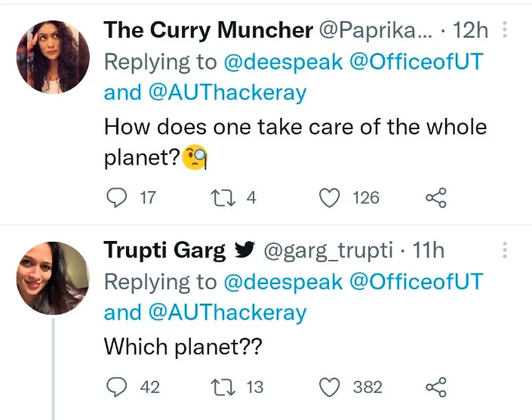Open @deespeak in Trupti Garg's reply
The height and width of the screenshot is (420, 532).
(283, 283)
